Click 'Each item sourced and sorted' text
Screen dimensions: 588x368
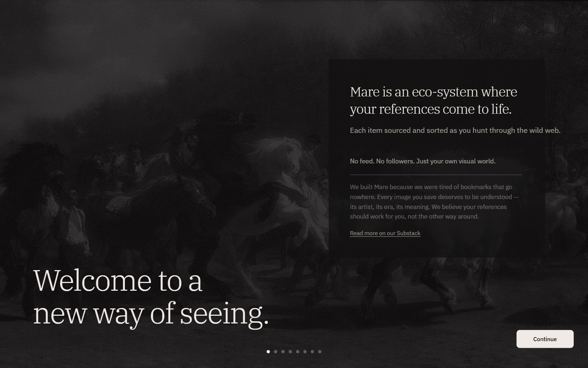(x=455, y=130)
